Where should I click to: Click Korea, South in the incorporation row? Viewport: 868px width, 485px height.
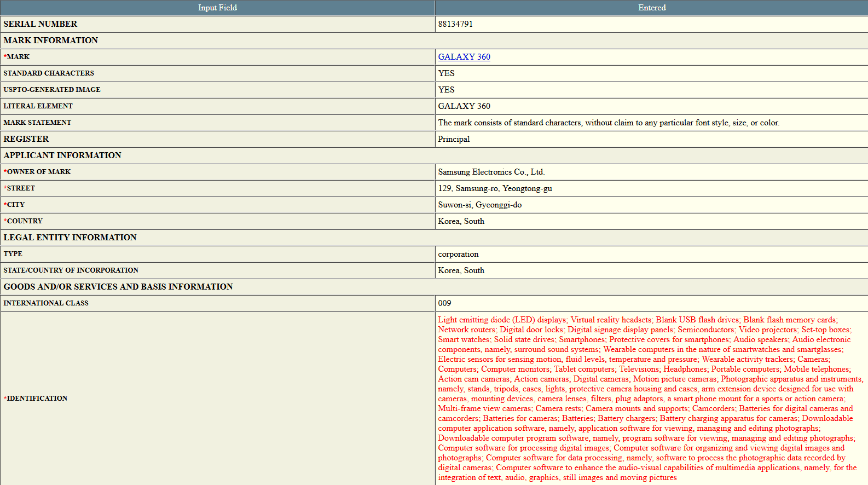point(461,270)
